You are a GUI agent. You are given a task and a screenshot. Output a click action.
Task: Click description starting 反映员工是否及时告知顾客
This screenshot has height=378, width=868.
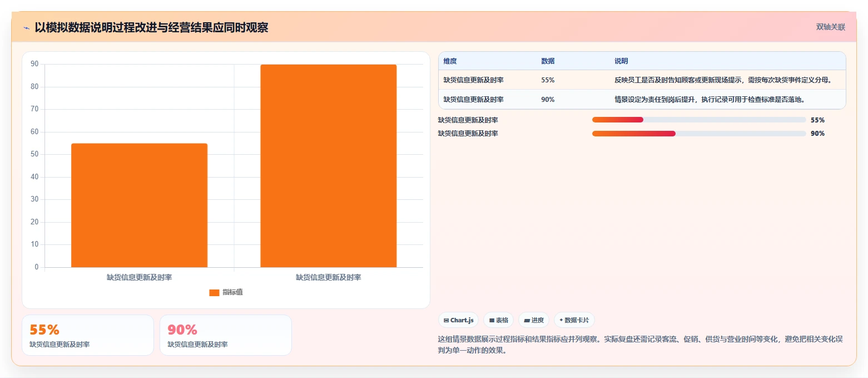(x=723, y=80)
